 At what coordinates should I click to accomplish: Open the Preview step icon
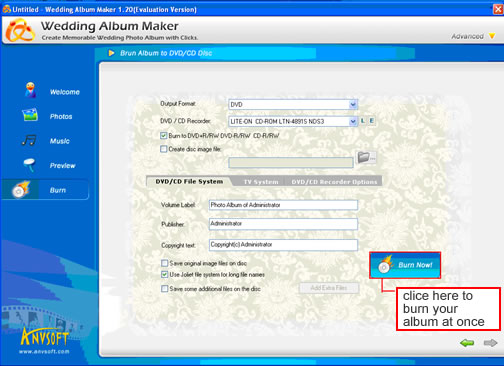point(29,165)
